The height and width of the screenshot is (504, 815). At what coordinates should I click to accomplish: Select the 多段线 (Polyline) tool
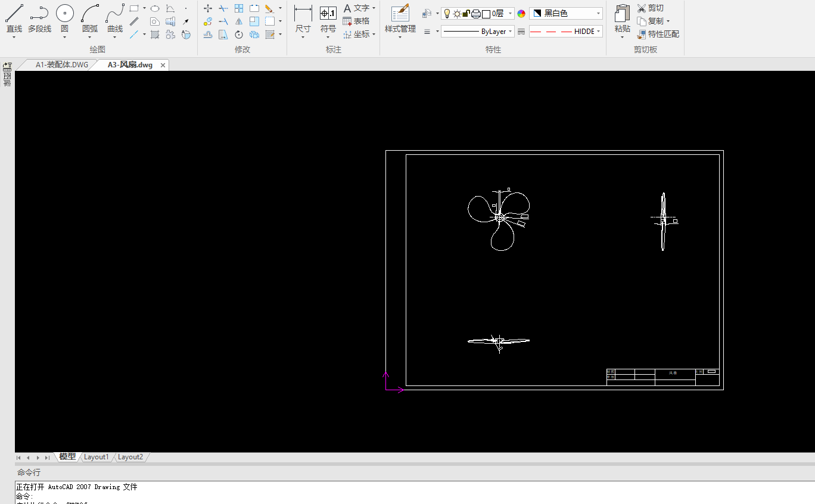(39, 14)
